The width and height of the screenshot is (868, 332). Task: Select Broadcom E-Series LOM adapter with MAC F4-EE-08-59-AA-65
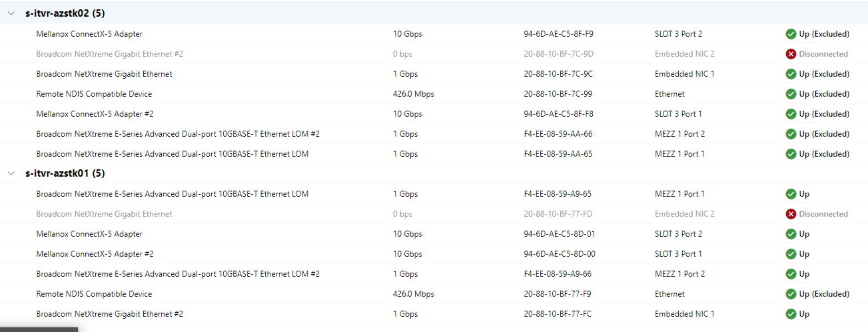[x=173, y=154]
